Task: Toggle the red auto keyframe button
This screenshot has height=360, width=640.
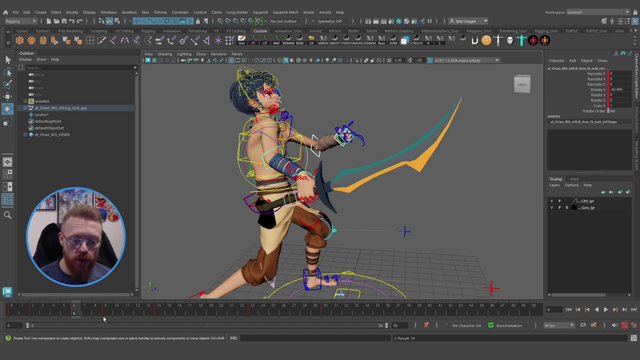Action: [x=624, y=325]
